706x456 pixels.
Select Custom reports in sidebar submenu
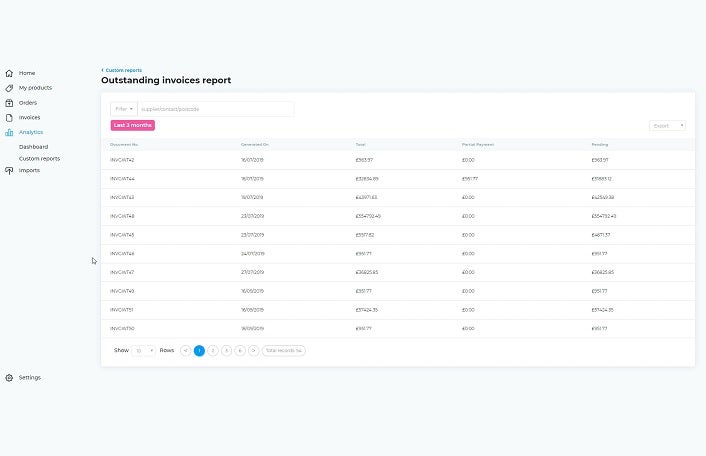[x=39, y=158]
